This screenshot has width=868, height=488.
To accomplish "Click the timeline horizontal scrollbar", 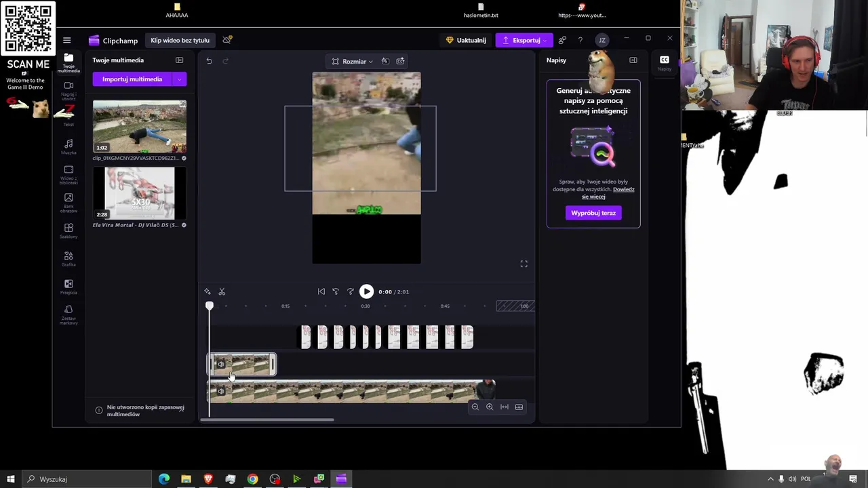I will [267, 420].
